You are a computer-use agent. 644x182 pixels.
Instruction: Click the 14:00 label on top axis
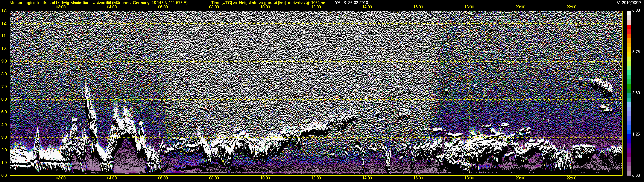click(367, 7)
